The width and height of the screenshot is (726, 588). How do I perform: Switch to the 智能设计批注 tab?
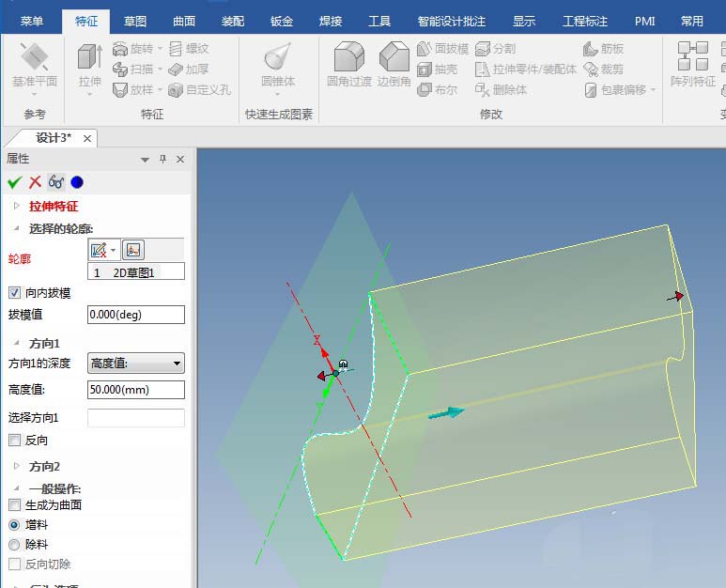(x=452, y=22)
